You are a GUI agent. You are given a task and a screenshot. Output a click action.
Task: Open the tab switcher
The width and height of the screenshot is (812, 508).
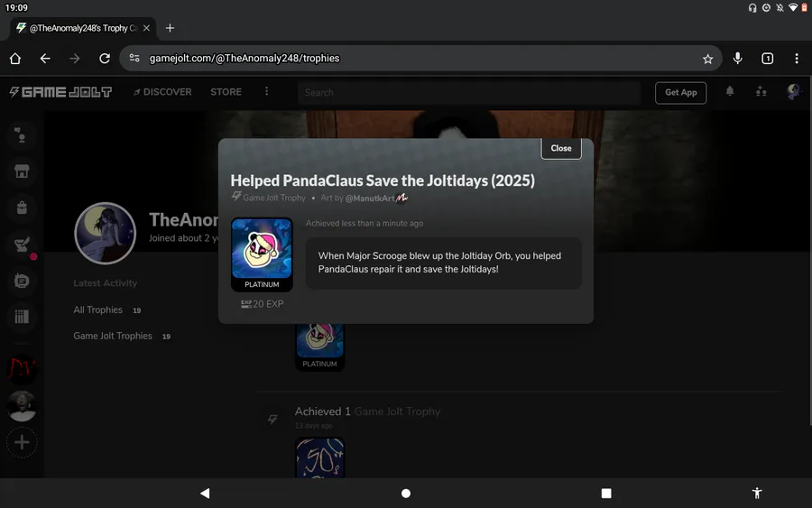click(768, 59)
